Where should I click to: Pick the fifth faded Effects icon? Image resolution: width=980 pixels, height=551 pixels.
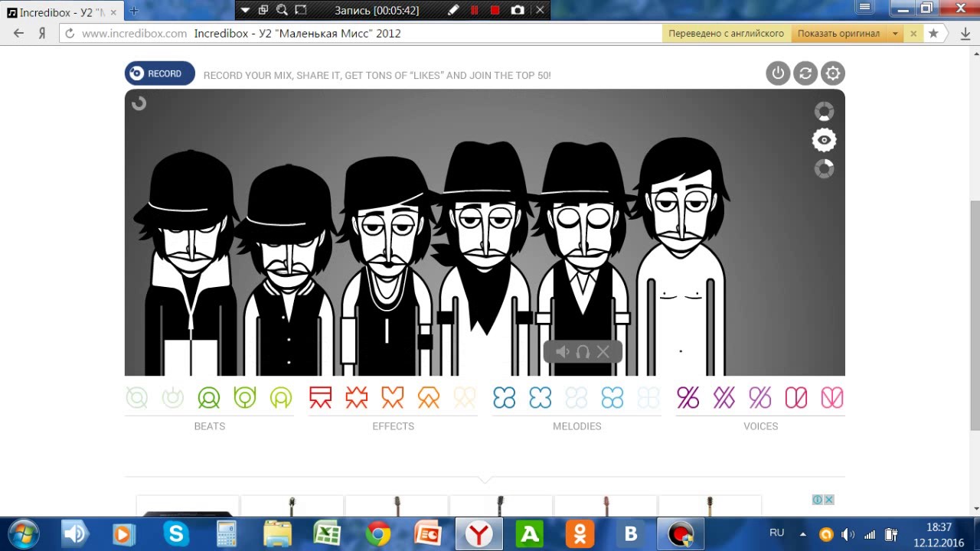click(x=465, y=398)
